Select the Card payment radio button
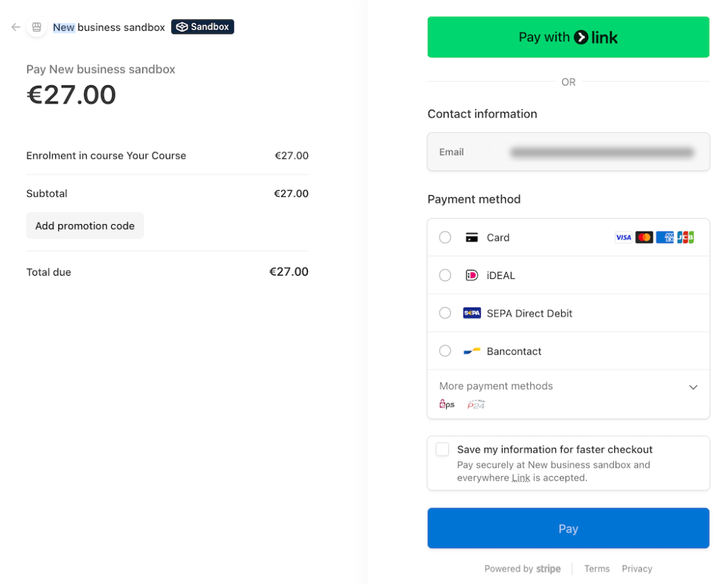Viewport: 728px width, 584px height. 445,237
